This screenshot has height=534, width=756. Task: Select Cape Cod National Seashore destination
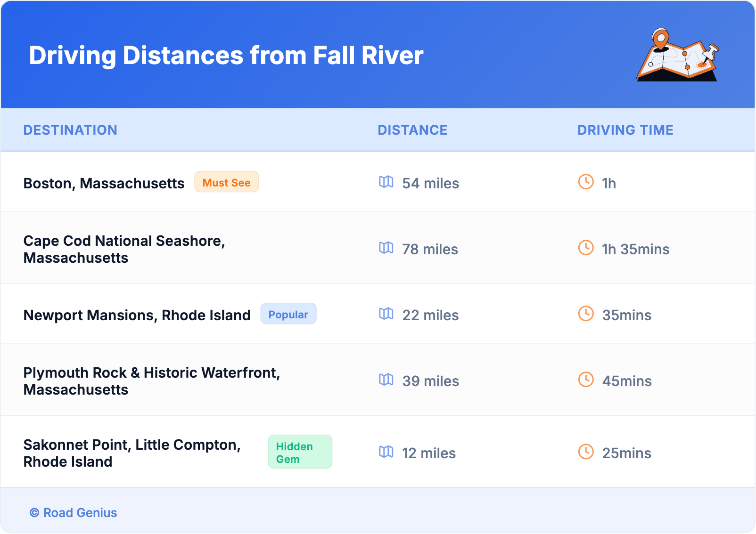(x=124, y=249)
